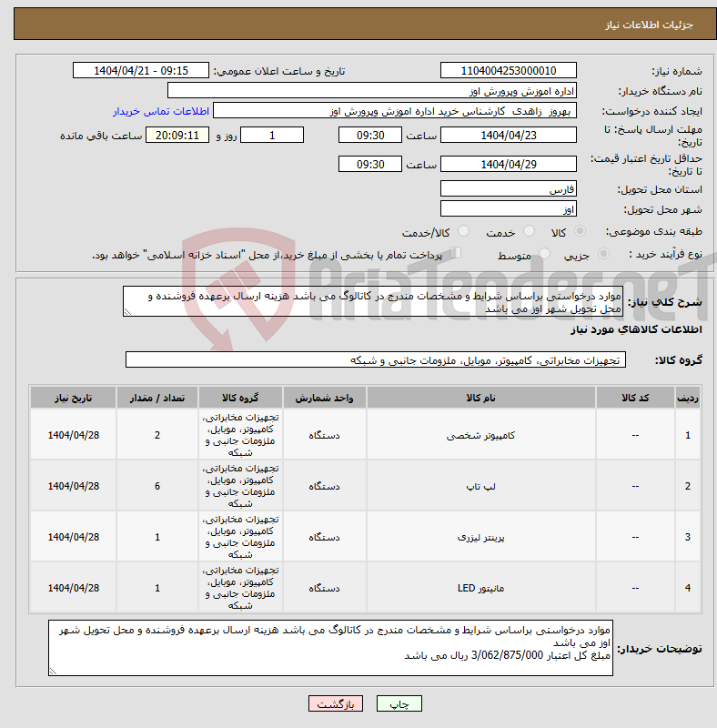Click the unit دستگاه in the مانیتور LED row
717x728 pixels.
coord(325,588)
